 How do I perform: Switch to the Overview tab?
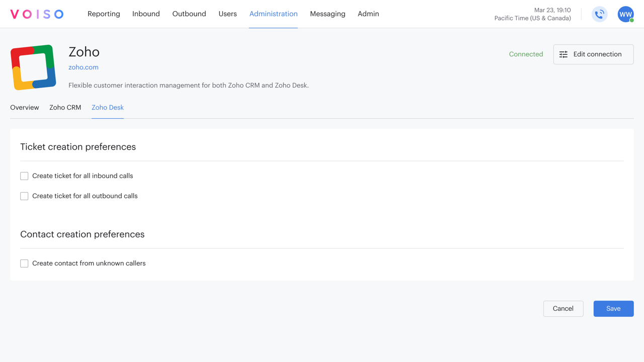[x=25, y=108]
